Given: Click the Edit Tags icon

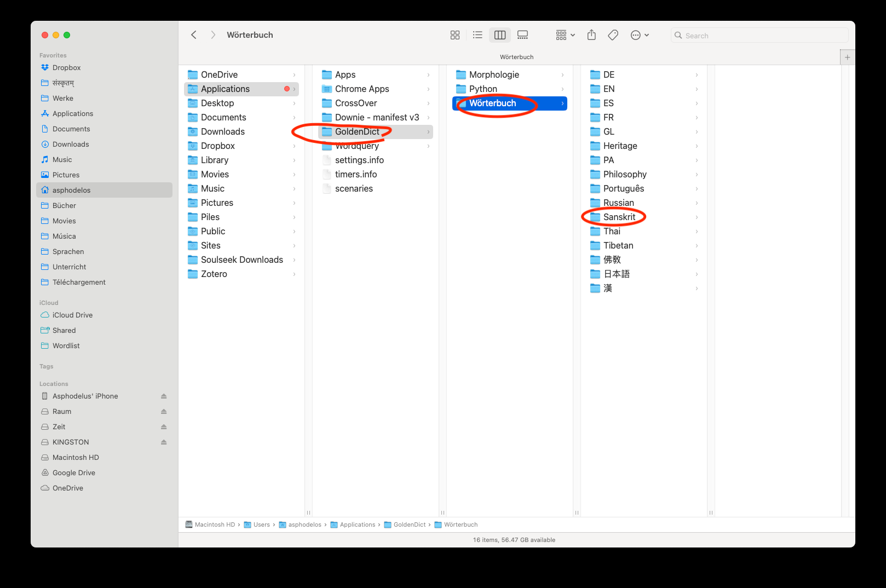Looking at the screenshot, I should (613, 35).
